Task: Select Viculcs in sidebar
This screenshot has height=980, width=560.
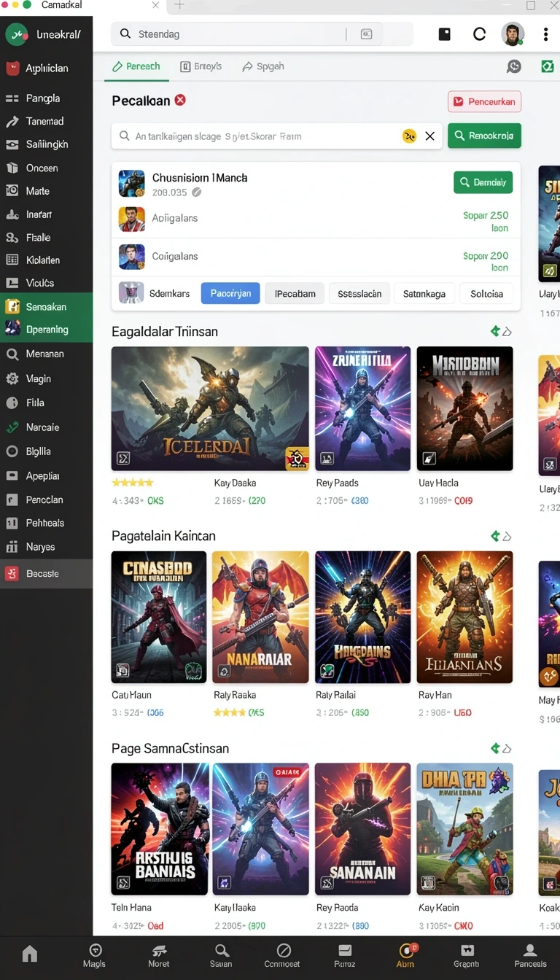Action: (x=46, y=283)
